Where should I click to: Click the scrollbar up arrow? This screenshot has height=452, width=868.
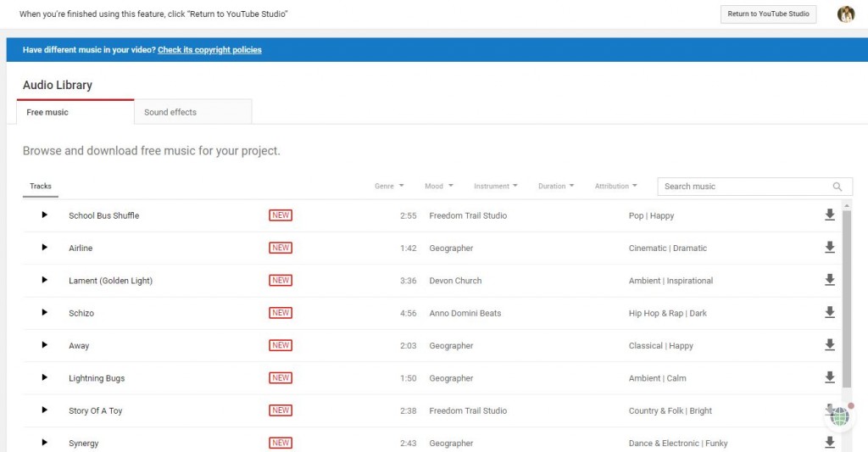(x=847, y=205)
